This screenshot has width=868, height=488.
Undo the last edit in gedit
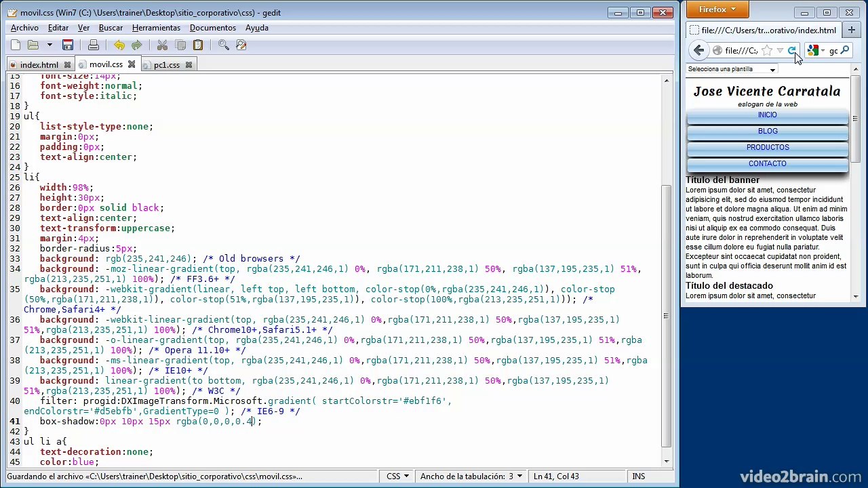[x=119, y=45]
